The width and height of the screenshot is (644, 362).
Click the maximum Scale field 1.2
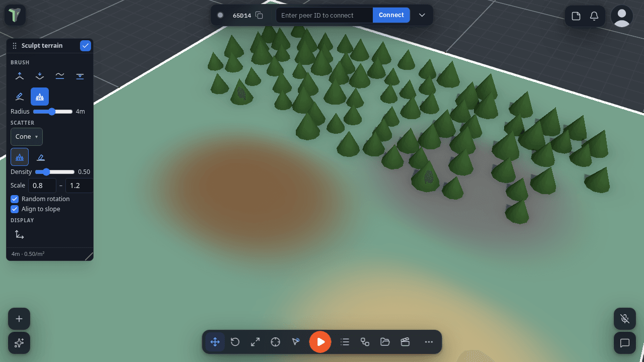click(79, 186)
